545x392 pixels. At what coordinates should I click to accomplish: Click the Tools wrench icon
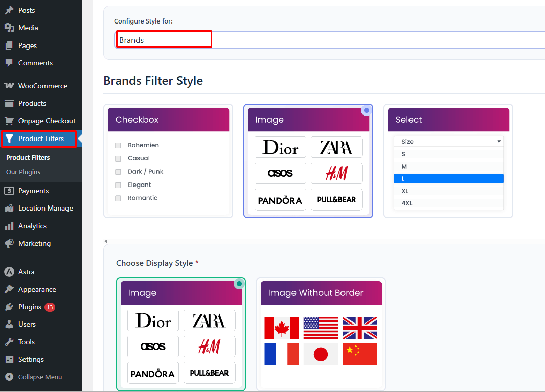click(9, 342)
